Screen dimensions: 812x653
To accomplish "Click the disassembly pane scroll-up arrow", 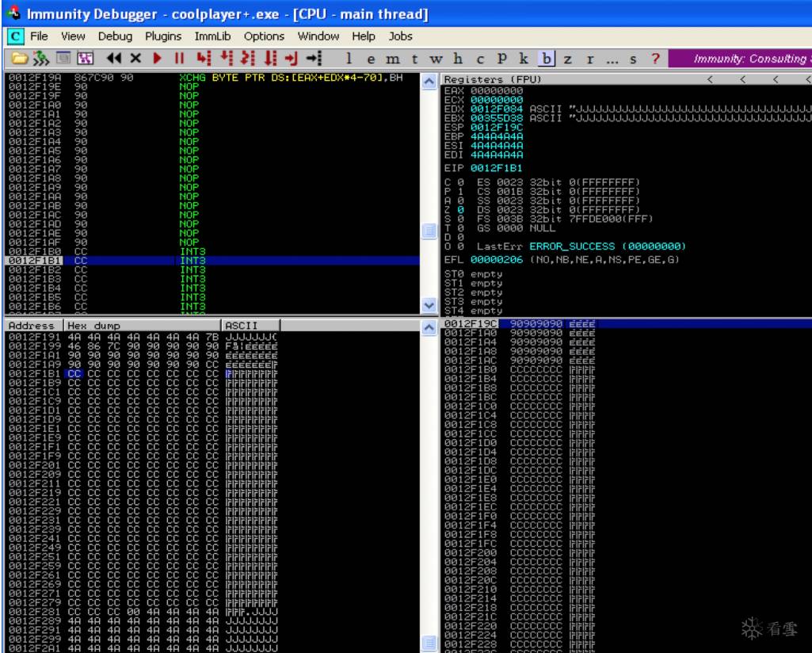I will point(429,82).
